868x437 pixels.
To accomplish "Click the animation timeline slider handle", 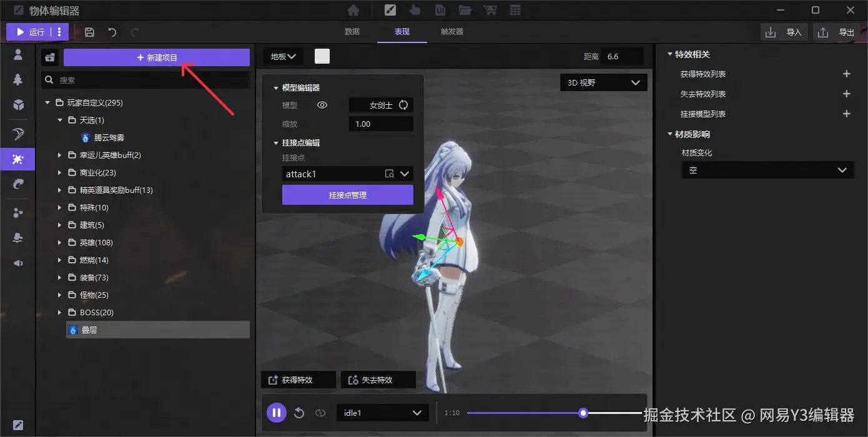I will click(x=583, y=413).
